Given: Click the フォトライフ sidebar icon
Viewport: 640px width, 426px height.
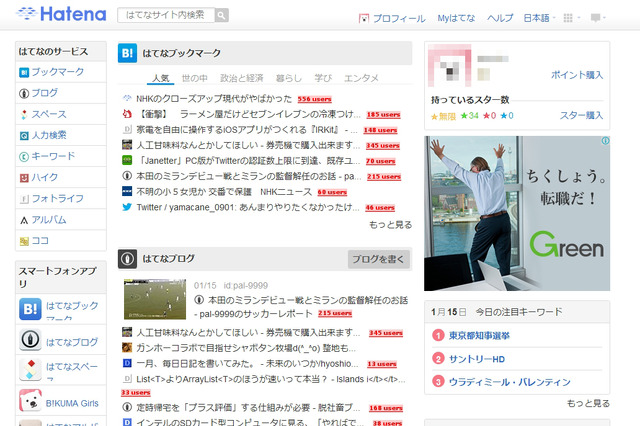Looking at the screenshot, I should point(24,199).
